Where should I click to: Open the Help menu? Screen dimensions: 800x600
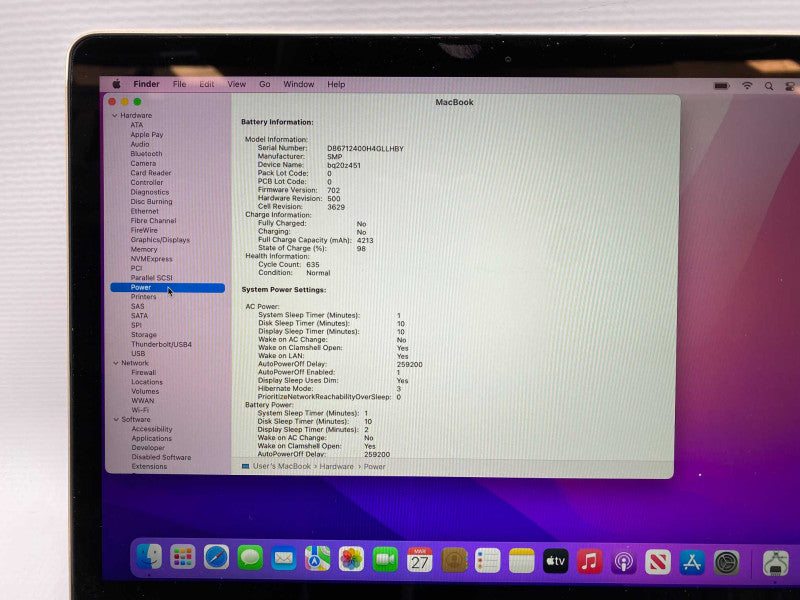click(x=336, y=85)
